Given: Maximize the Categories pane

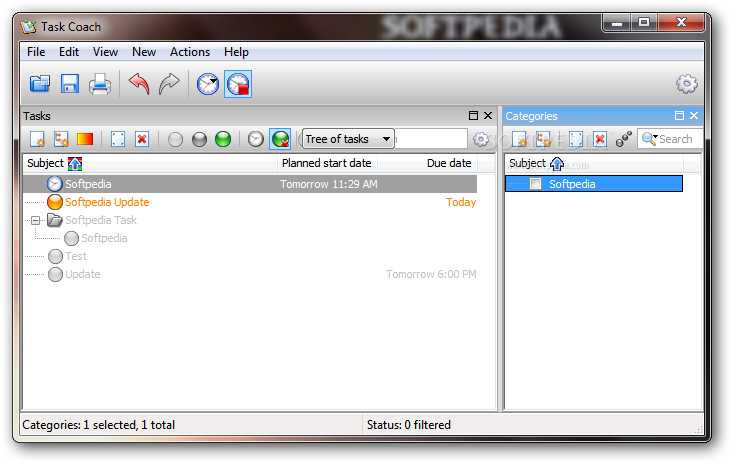Looking at the screenshot, I should (679, 115).
